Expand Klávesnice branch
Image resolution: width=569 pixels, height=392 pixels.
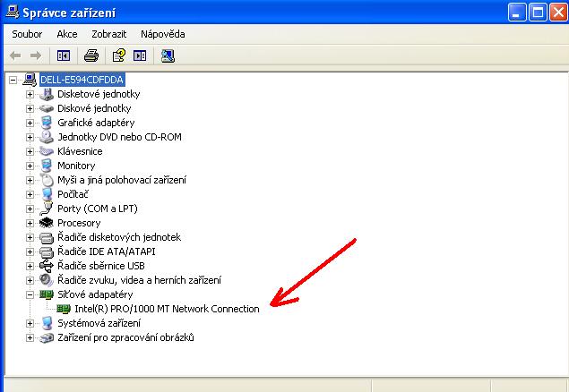point(30,151)
